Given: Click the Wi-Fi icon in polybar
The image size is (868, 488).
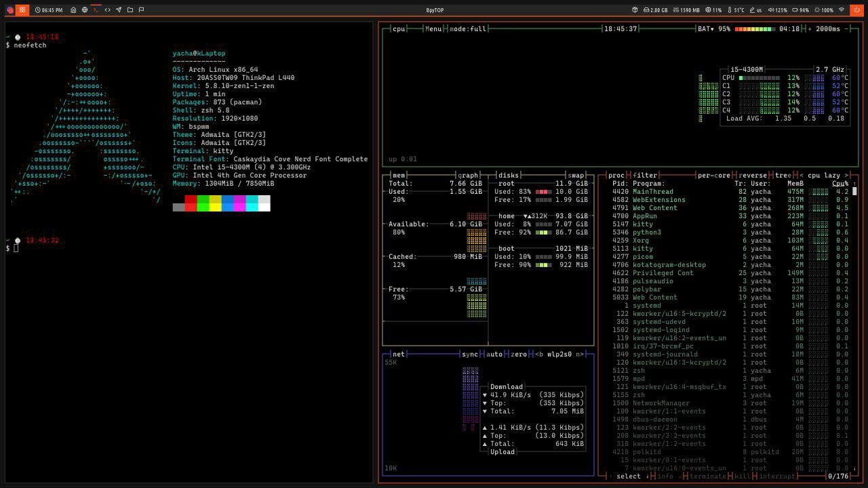Looking at the screenshot, I should (x=842, y=10).
